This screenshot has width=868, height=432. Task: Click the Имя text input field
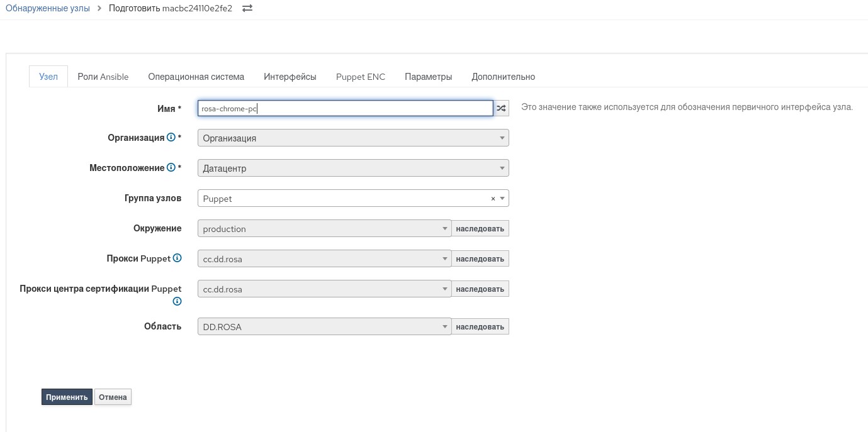[x=345, y=108]
